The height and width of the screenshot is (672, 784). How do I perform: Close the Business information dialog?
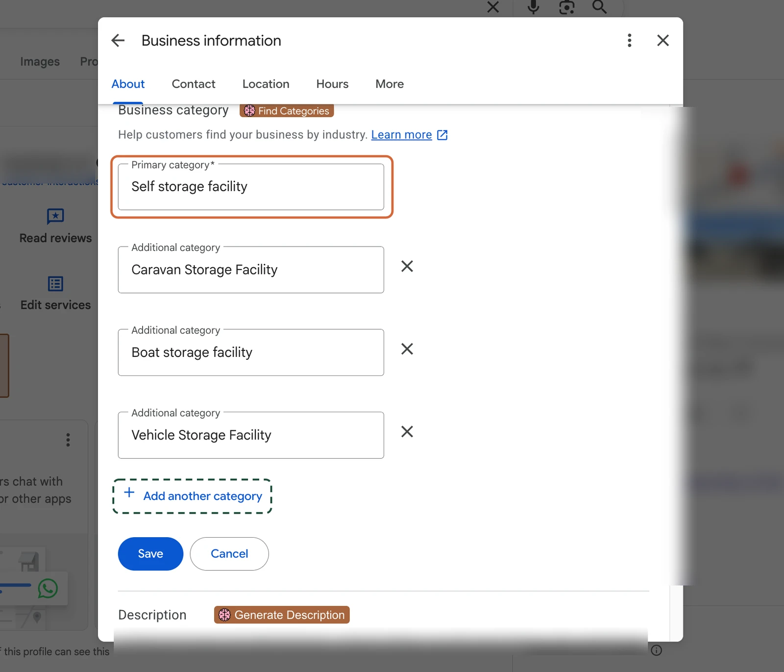coord(663,41)
